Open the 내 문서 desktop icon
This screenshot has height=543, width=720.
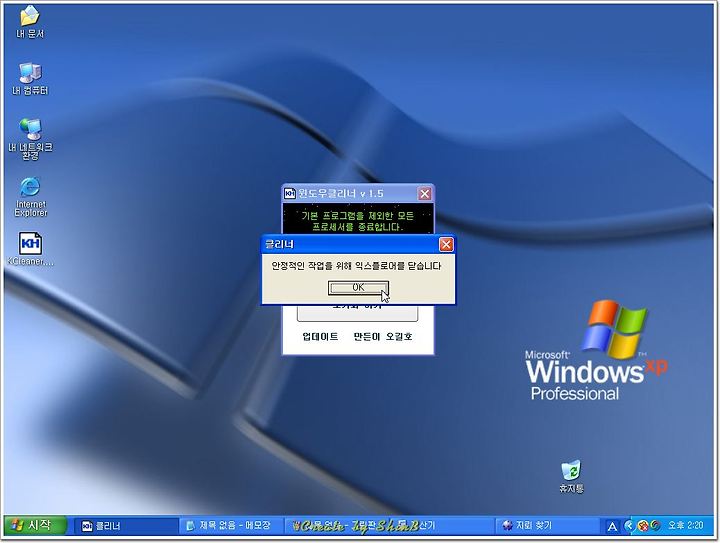30,22
